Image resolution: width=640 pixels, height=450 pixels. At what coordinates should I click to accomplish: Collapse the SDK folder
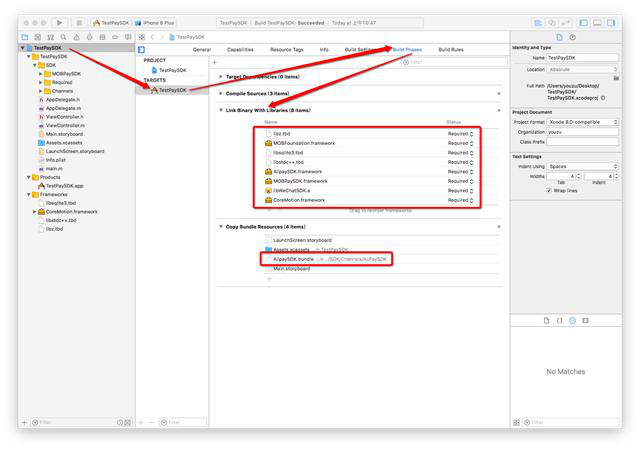[x=35, y=65]
